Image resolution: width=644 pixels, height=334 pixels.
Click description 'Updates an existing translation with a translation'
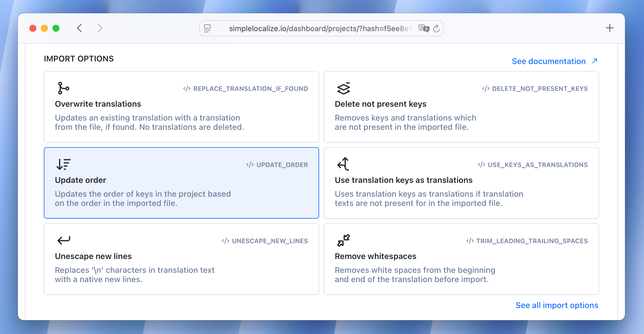pyautogui.click(x=147, y=118)
